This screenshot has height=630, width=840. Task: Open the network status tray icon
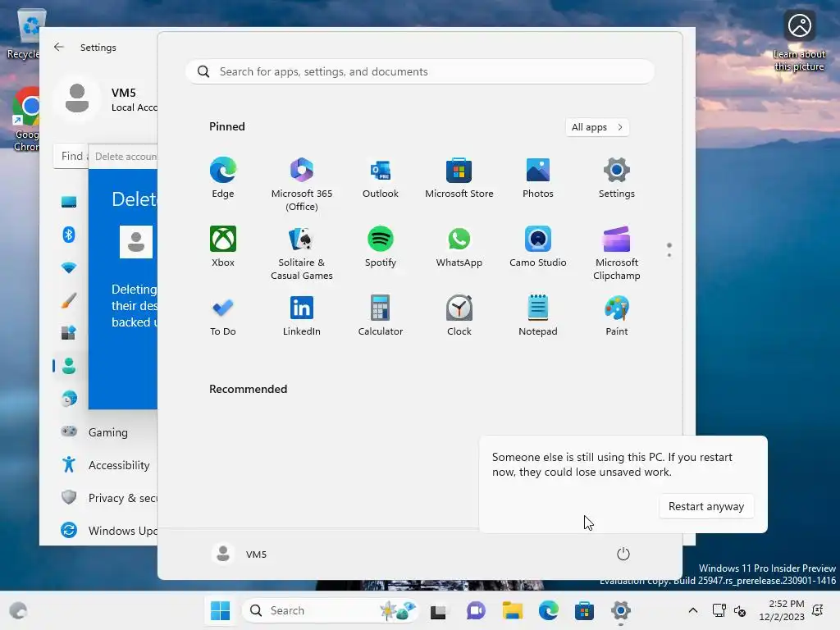click(x=719, y=610)
